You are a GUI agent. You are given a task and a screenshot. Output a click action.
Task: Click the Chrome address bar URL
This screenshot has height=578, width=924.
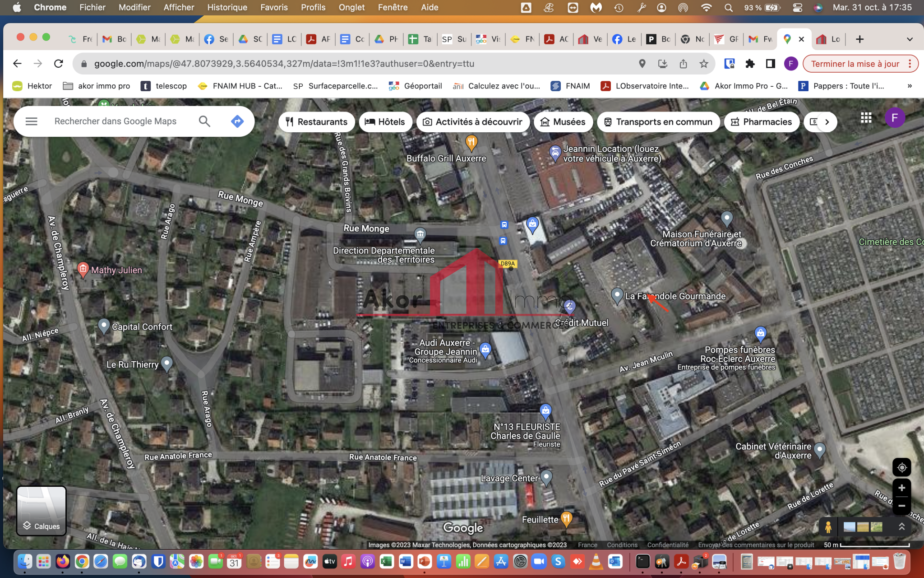pyautogui.click(x=284, y=64)
